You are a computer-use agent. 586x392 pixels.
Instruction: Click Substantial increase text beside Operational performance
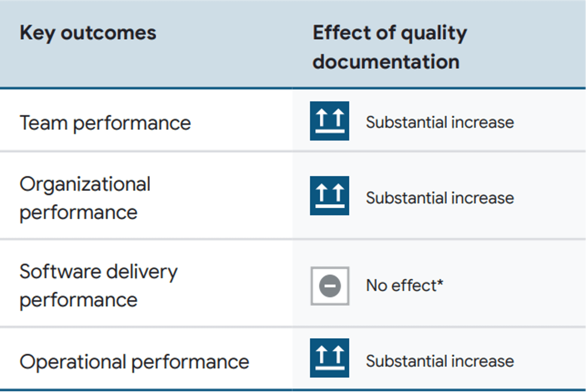coord(440,361)
